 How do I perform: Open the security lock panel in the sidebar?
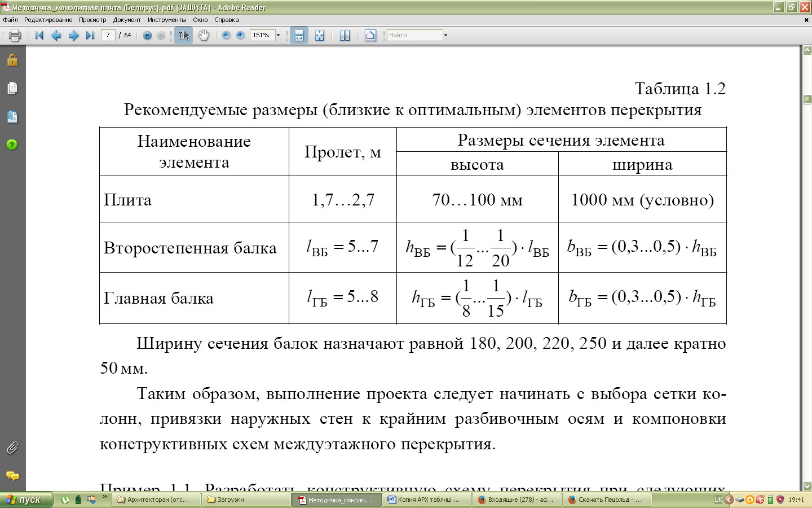tap(12, 60)
